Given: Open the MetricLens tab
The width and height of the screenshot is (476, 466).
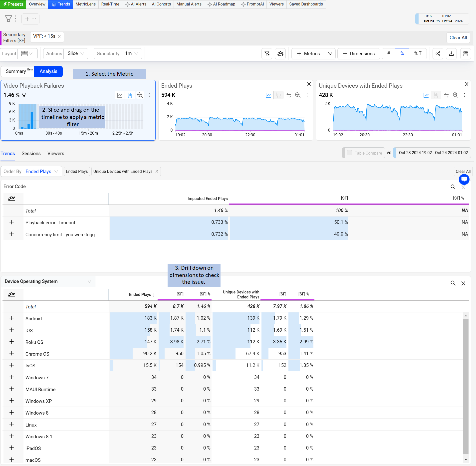Looking at the screenshot, I should (x=85, y=4).
